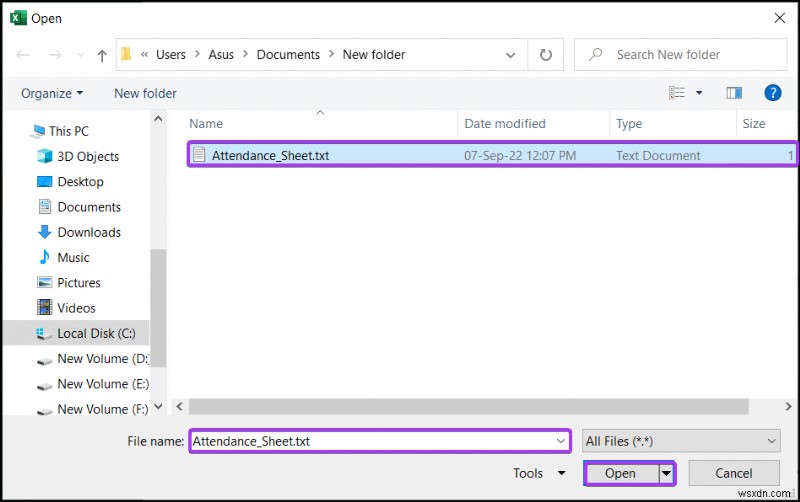This screenshot has height=502, width=800.
Task: Click the File name input field
Action: pyautogui.click(x=380, y=441)
